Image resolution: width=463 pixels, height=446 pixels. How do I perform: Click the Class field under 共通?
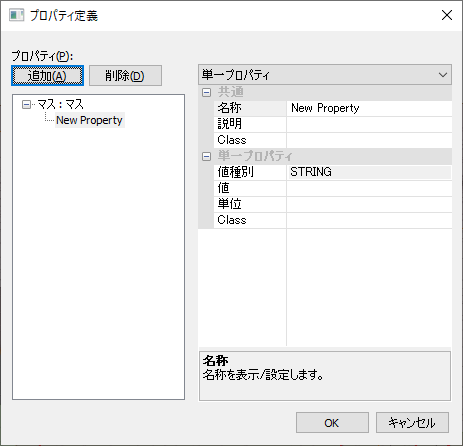point(369,140)
